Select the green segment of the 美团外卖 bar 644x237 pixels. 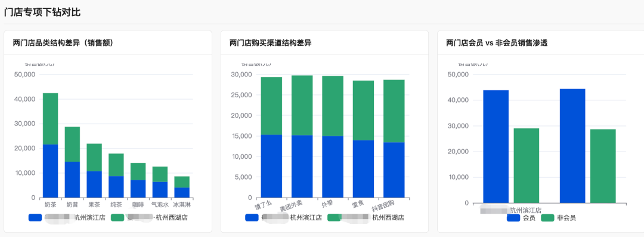click(302, 105)
